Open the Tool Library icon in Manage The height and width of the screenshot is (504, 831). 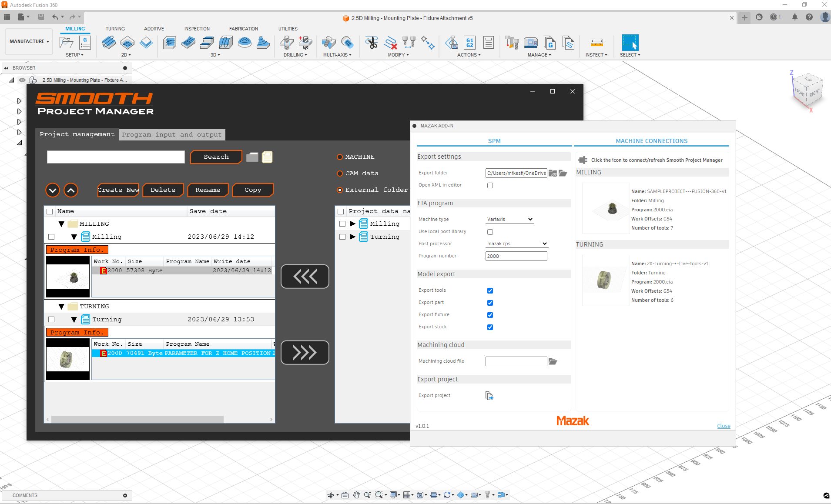coord(512,43)
